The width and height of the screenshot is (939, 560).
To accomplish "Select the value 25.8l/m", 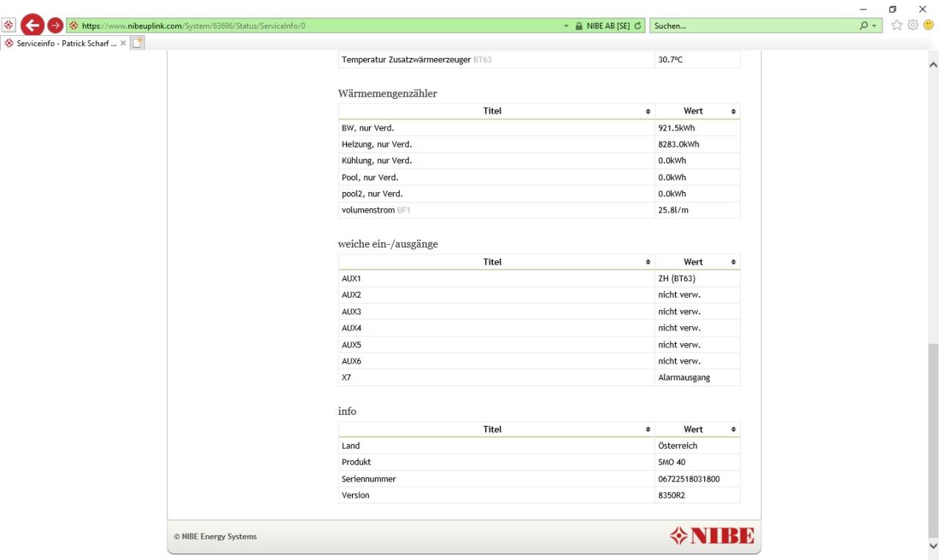I will 673,210.
